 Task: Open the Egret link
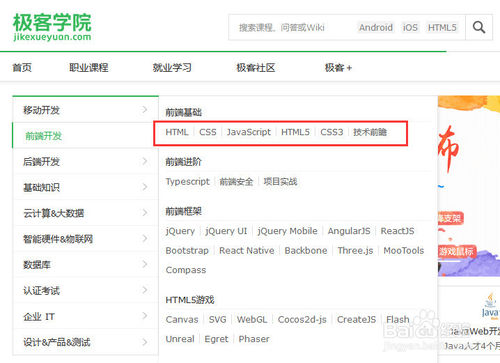pyautogui.click(x=216, y=339)
